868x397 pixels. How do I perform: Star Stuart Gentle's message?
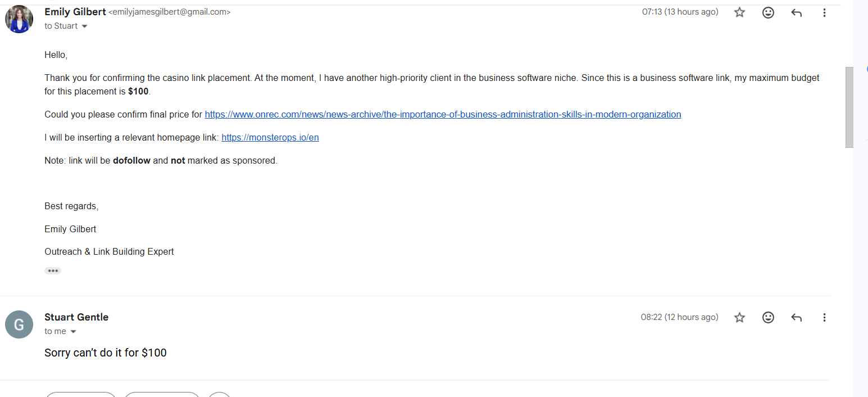tap(739, 318)
